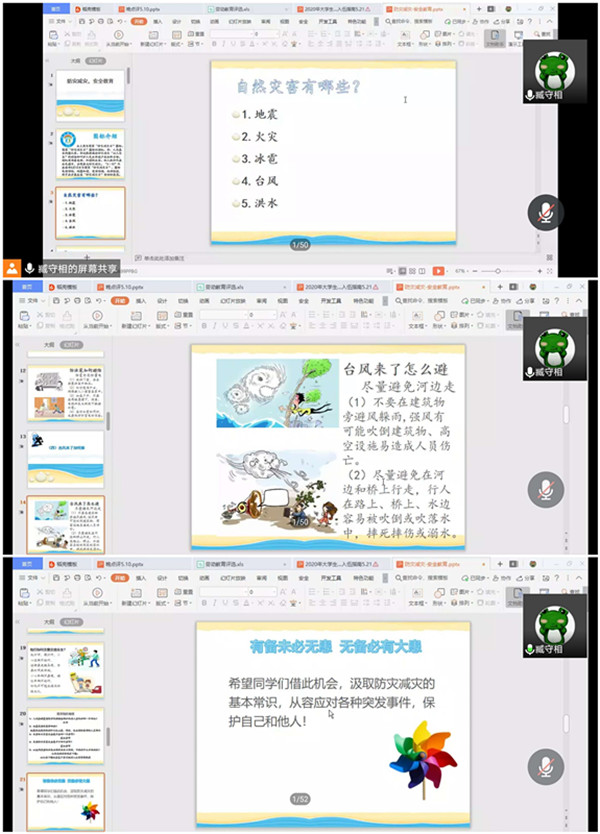The width and height of the screenshot is (600, 834).
Task: Open 幻灯片放映 tab in typhoon slide window
Action: click(x=232, y=301)
